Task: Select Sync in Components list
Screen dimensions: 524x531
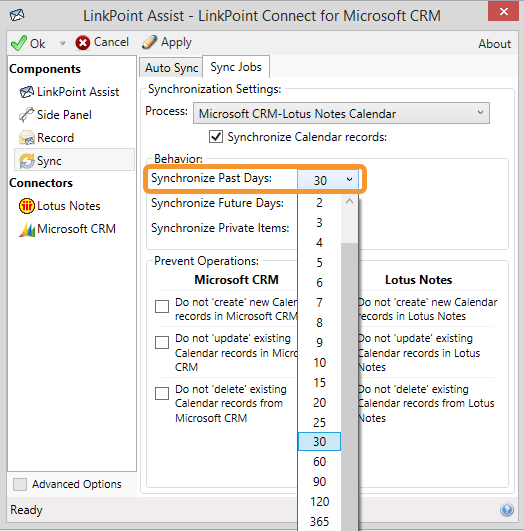Action: click(x=49, y=161)
